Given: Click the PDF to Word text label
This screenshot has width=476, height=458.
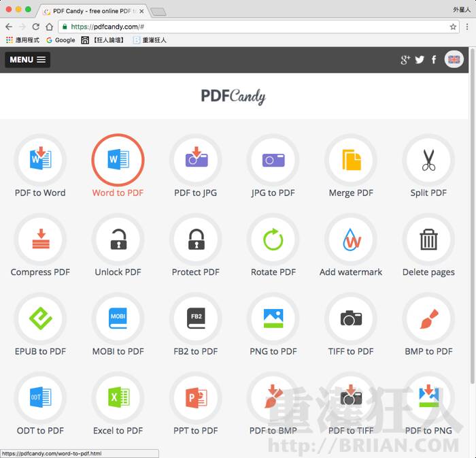Looking at the screenshot, I should coord(40,193).
